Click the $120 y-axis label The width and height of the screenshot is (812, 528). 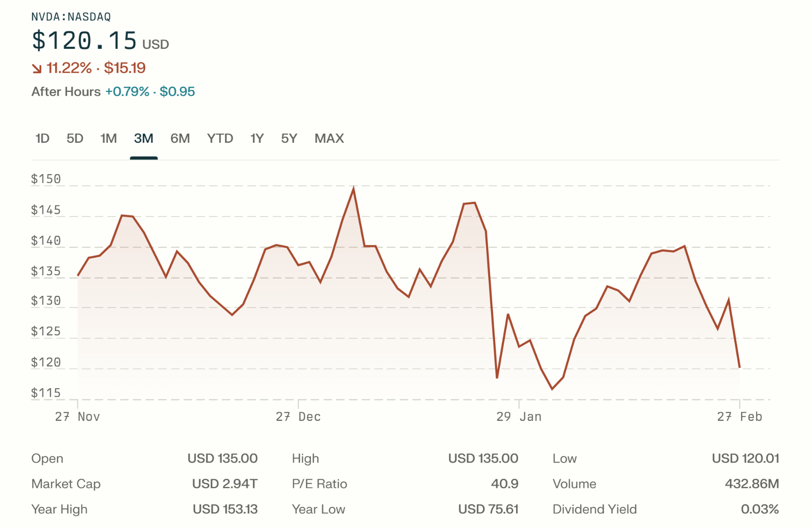click(x=46, y=362)
